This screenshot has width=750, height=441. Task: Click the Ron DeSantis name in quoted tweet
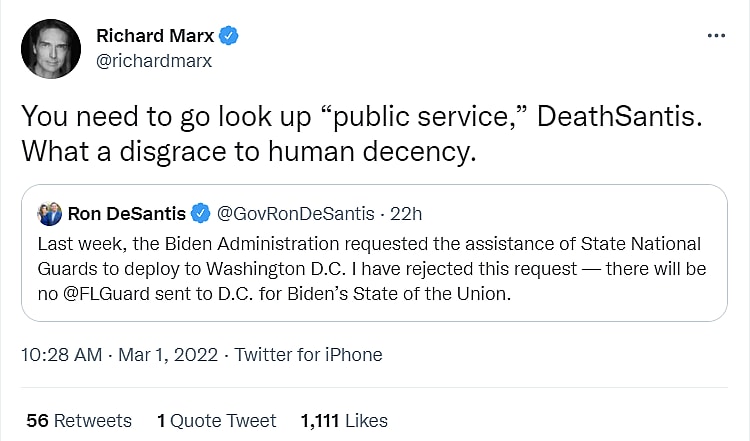pyautogui.click(x=127, y=213)
